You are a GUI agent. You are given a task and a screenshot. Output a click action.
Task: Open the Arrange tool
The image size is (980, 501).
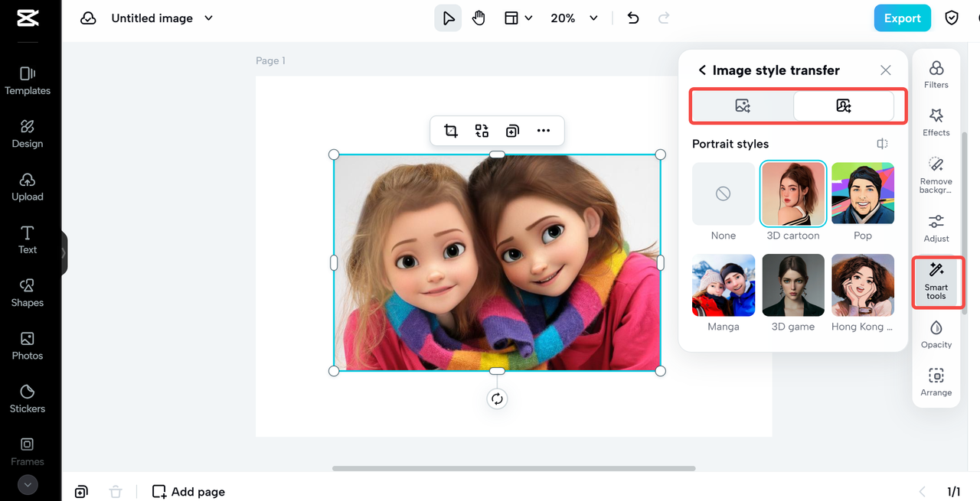pos(936,382)
